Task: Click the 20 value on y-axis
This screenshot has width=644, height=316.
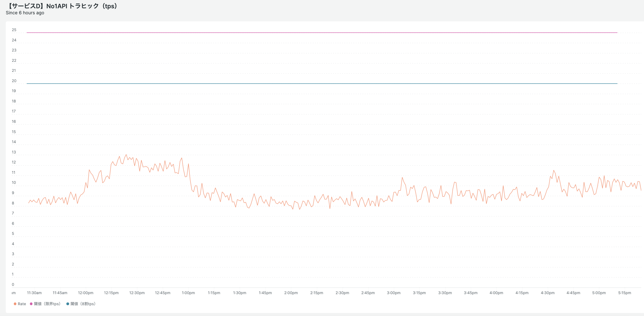Action: (x=14, y=81)
